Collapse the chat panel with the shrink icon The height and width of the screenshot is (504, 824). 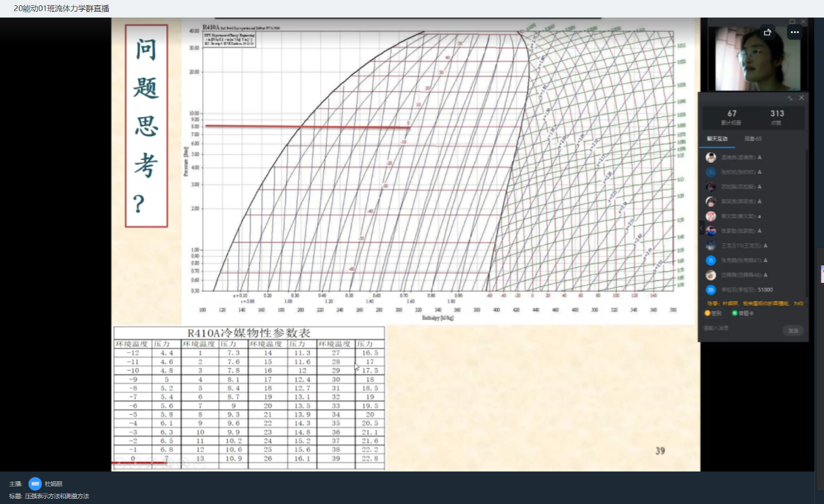790,98
